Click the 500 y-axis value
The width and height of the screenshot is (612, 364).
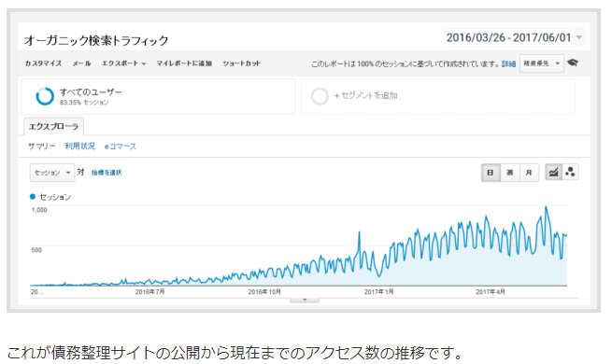tap(36, 250)
